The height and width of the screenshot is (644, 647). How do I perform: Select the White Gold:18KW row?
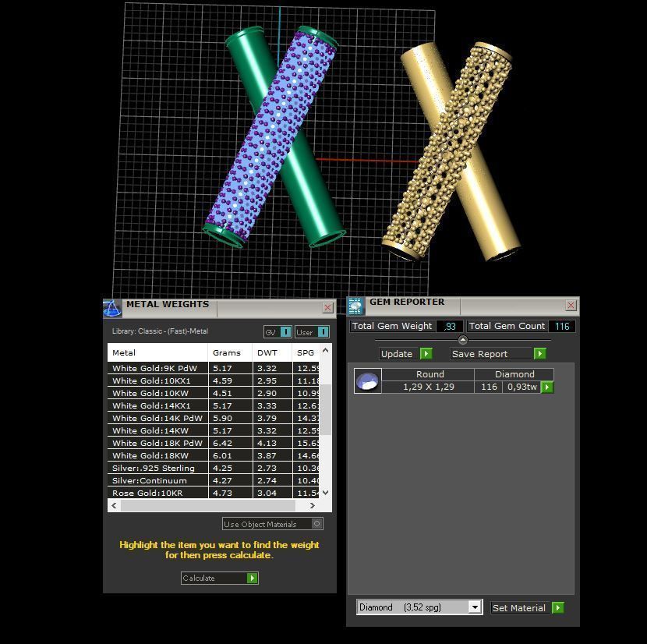[214, 455]
